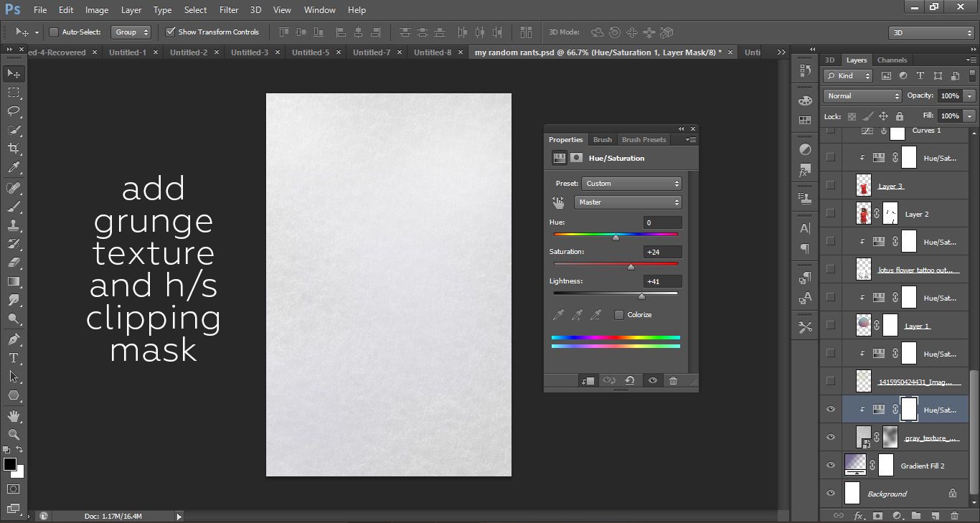
Task: Select the Path Selection tool
Action: coord(14,377)
